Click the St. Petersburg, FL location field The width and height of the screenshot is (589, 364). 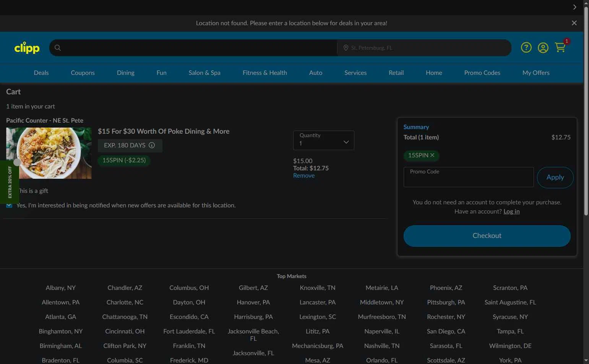424,48
